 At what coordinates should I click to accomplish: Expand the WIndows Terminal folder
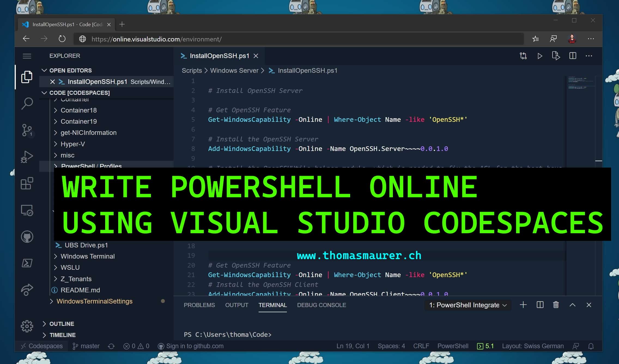87,256
